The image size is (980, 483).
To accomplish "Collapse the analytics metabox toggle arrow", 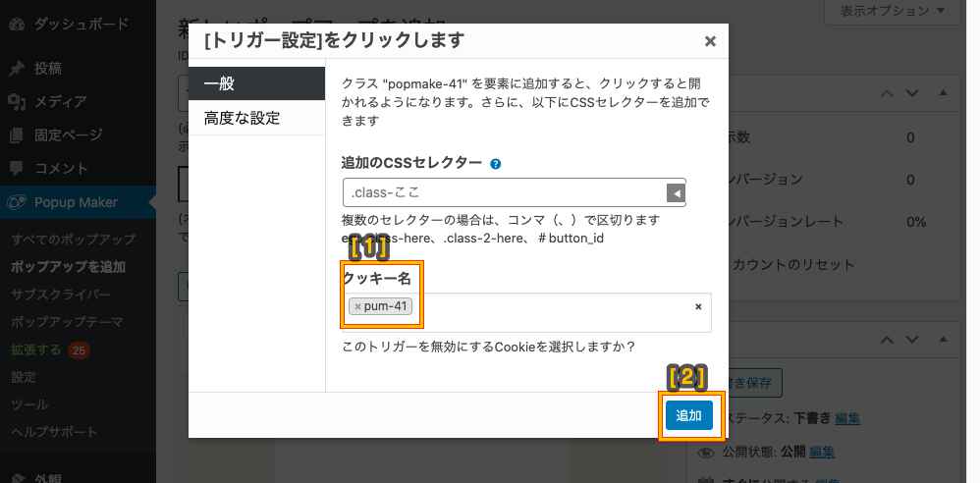I will tap(943, 93).
